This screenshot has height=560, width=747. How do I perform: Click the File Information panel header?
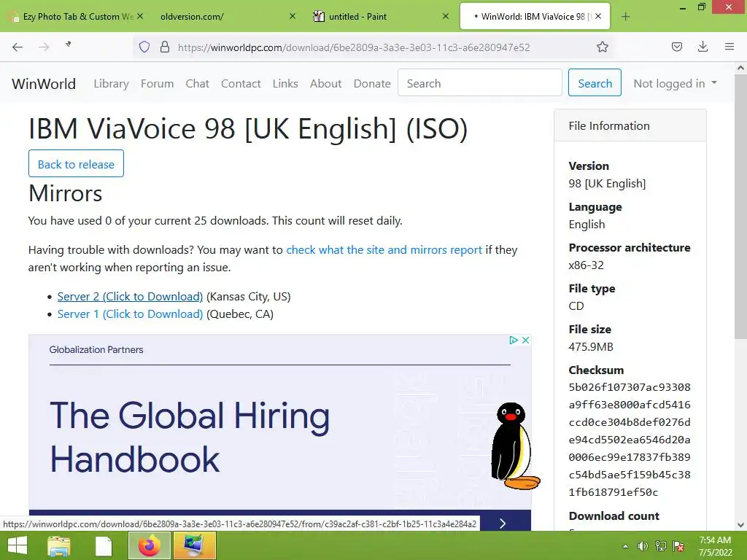point(630,125)
